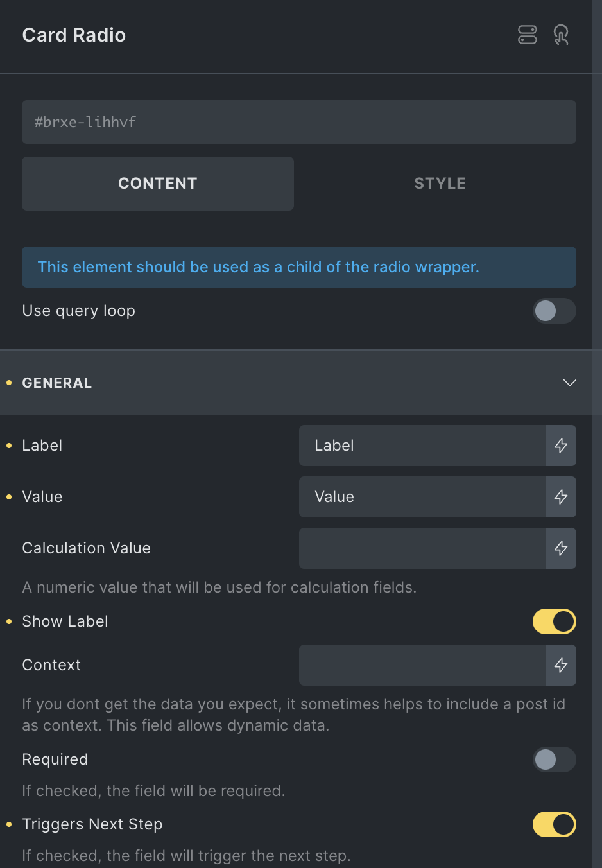Click the Value text input
602x868 pixels.
[x=422, y=497]
